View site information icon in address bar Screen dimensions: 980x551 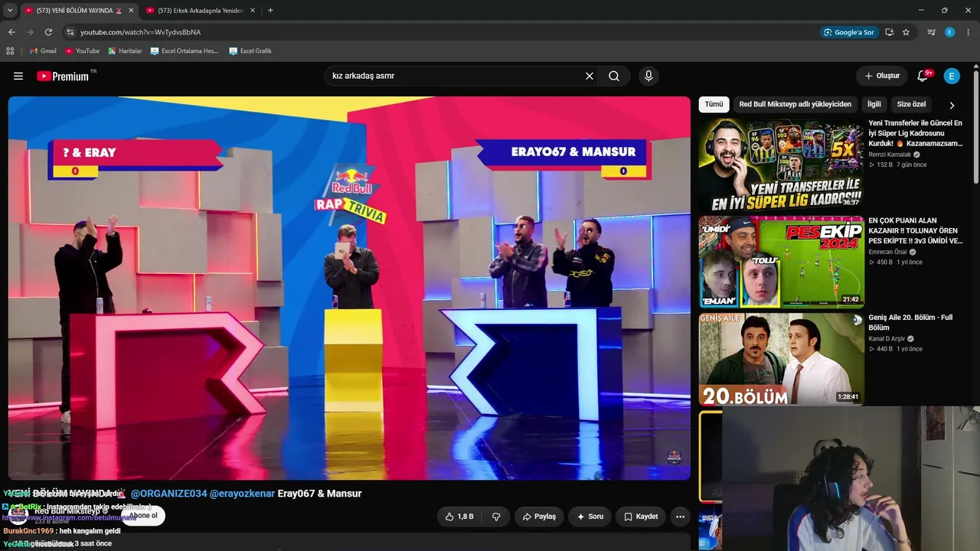[70, 32]
